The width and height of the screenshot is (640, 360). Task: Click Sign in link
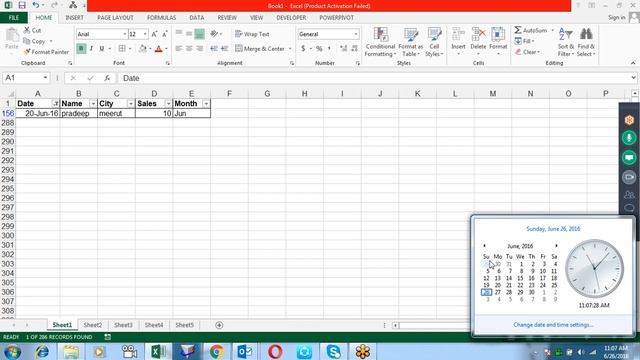616,18
